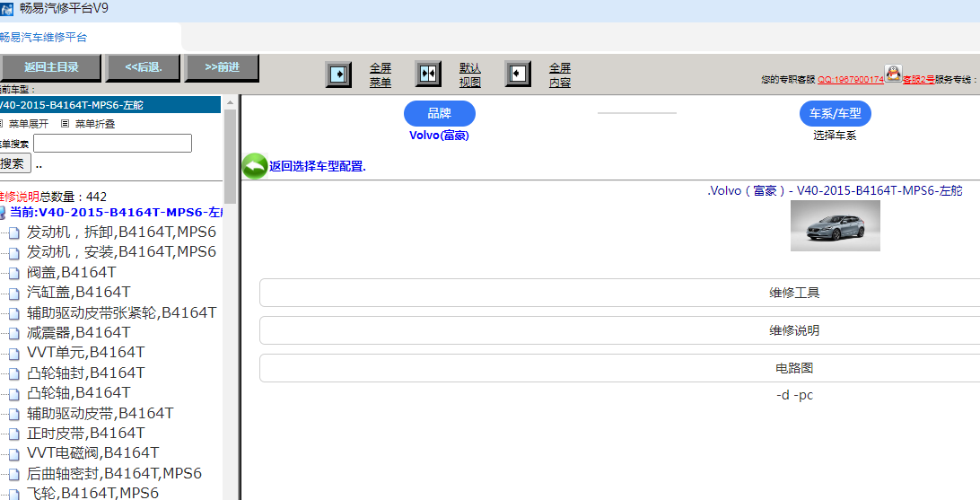Image resolution: width=980 pixels, height=500 pixels.
Task: Click the app logo in title bar
Action: [7, 9]
